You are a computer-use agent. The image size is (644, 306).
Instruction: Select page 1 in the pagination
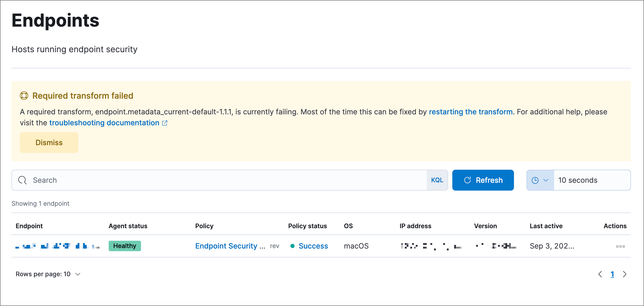[x=612, y=274]
